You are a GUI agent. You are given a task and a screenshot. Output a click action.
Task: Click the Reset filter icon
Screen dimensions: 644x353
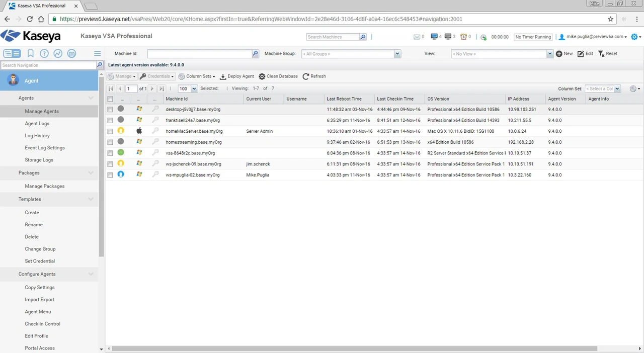point(601,54)
